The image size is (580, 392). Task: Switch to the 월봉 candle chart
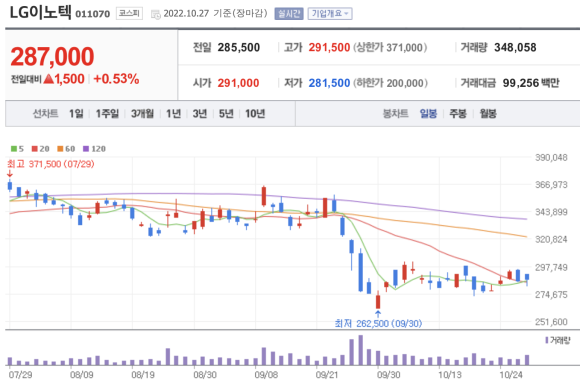pos(488,114)
